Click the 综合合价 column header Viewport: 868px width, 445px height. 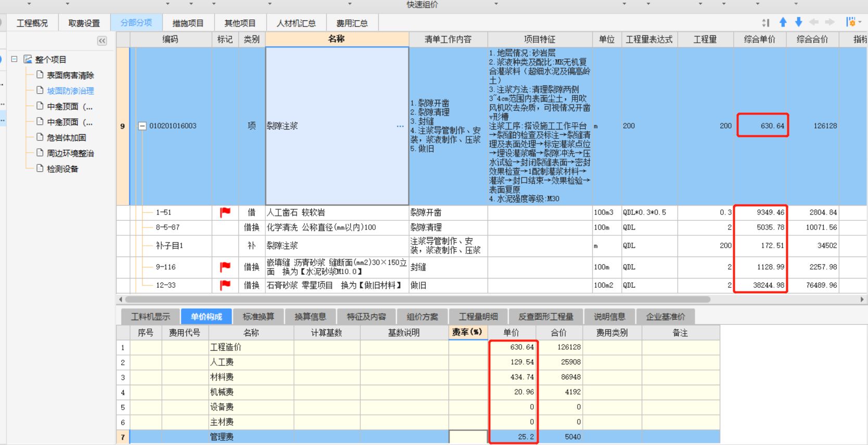812,39
